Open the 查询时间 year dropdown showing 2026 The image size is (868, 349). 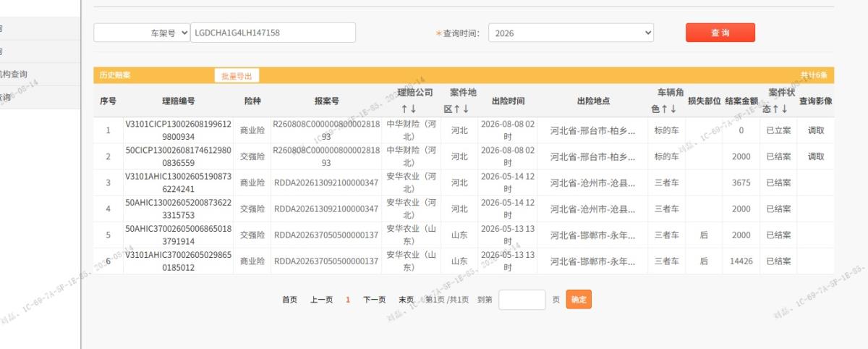point(571,33)
